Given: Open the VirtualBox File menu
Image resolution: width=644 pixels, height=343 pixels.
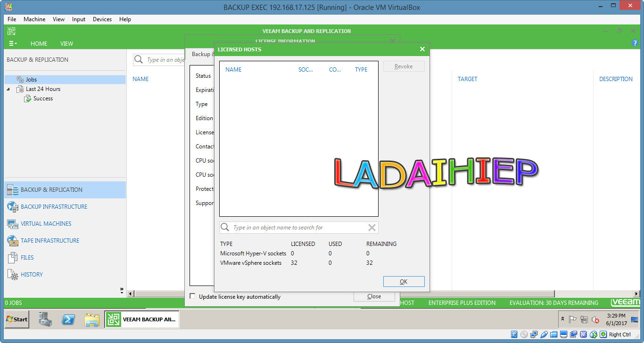Looking at the screenshot, I should tap(12, 19).
